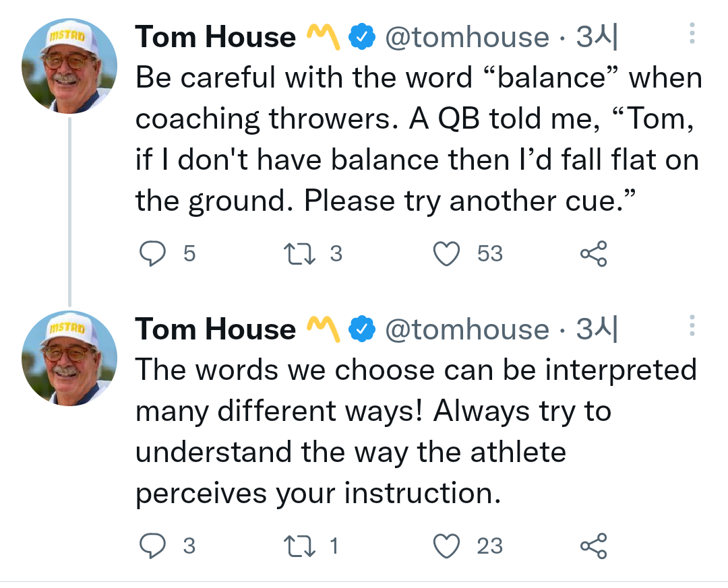Open Tom House's avatar on second tweet

(69, 358)
